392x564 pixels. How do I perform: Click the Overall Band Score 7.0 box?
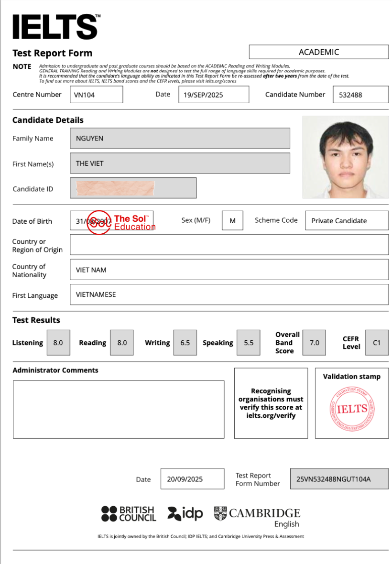pos(314,343)
